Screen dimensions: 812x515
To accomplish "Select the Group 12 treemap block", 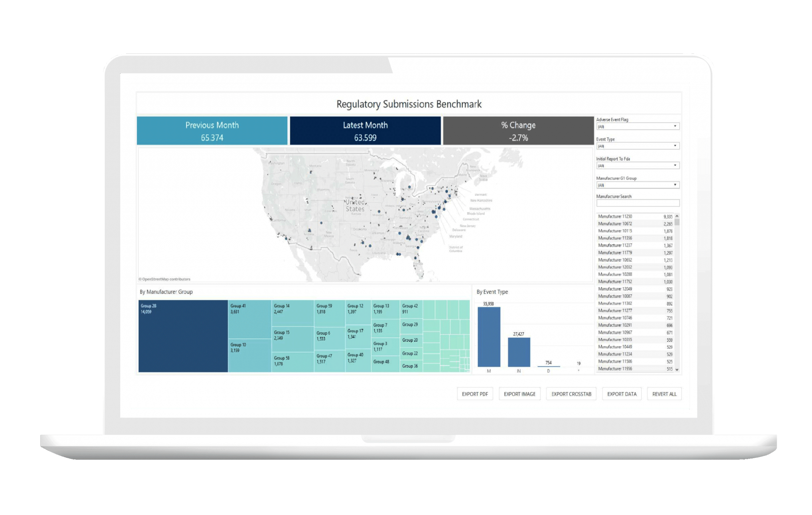I will 358,312.
